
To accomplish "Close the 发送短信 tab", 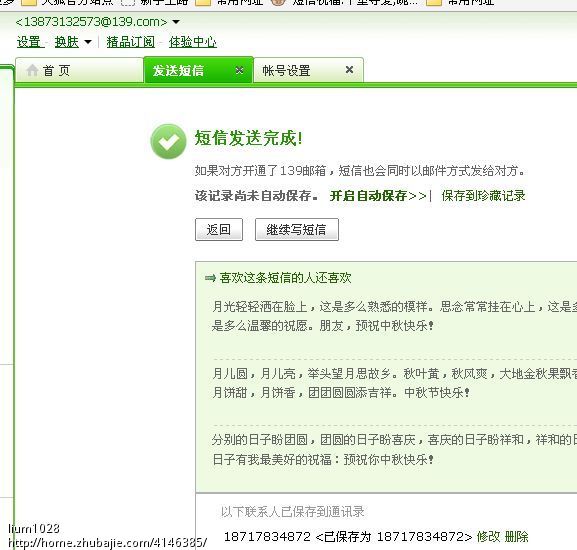I will pyautogui.click(x=239, y=70).
